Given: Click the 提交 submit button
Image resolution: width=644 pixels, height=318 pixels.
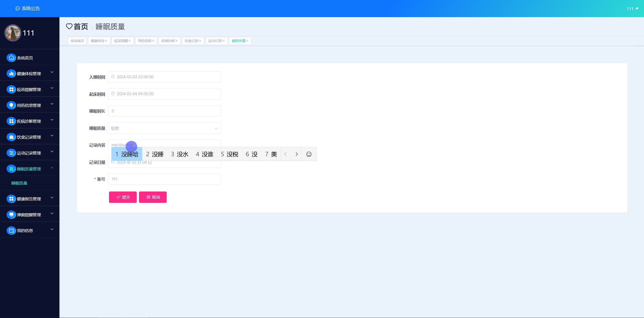Looking at the screenshot, I should pyautogui.click(x=123, y=197).
